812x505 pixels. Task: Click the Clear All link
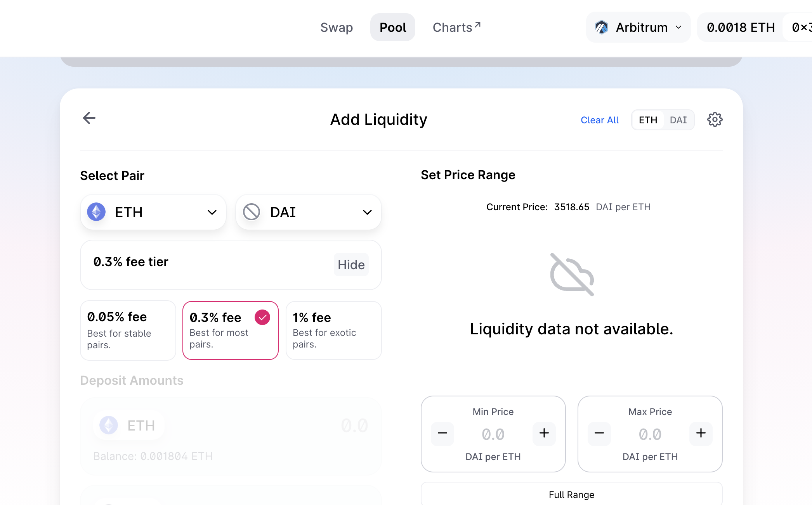[x=599, y=120]
